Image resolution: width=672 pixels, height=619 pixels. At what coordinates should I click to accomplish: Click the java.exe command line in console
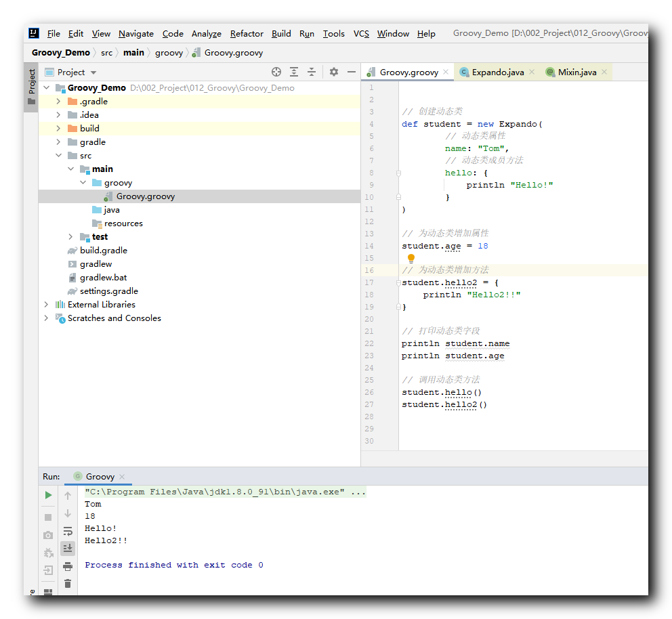point(225,492)
